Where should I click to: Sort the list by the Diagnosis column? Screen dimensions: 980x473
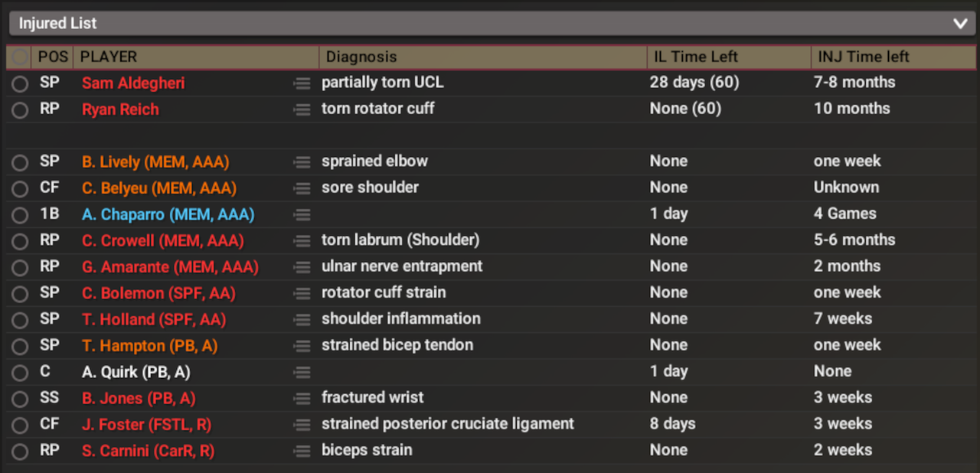[361, 57]
